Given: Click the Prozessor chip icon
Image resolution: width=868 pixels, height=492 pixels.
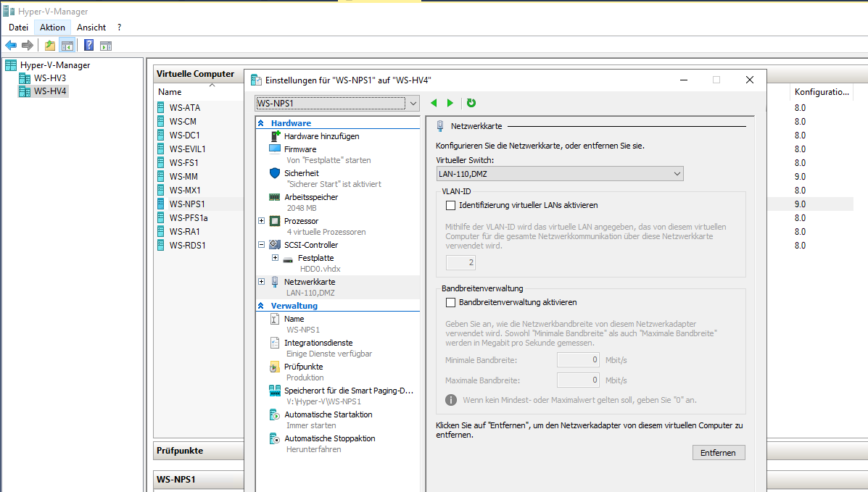Looking at the screenshot, I should (275, 221).
